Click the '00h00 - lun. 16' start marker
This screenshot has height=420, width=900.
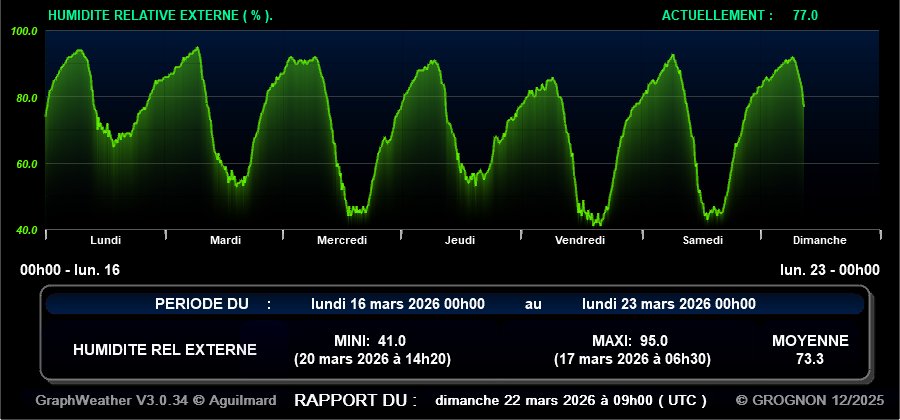click(70, 270)
